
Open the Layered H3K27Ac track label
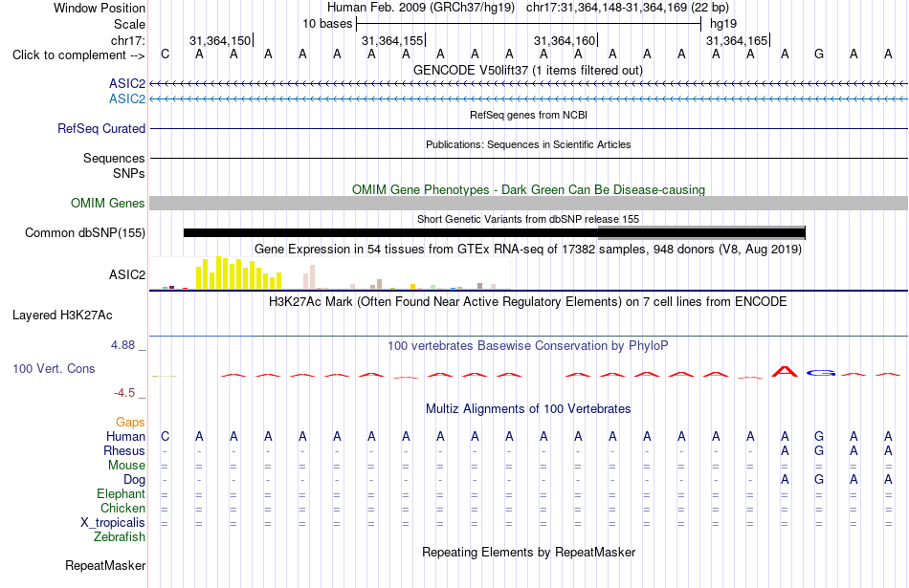click(x=62, y=316)
